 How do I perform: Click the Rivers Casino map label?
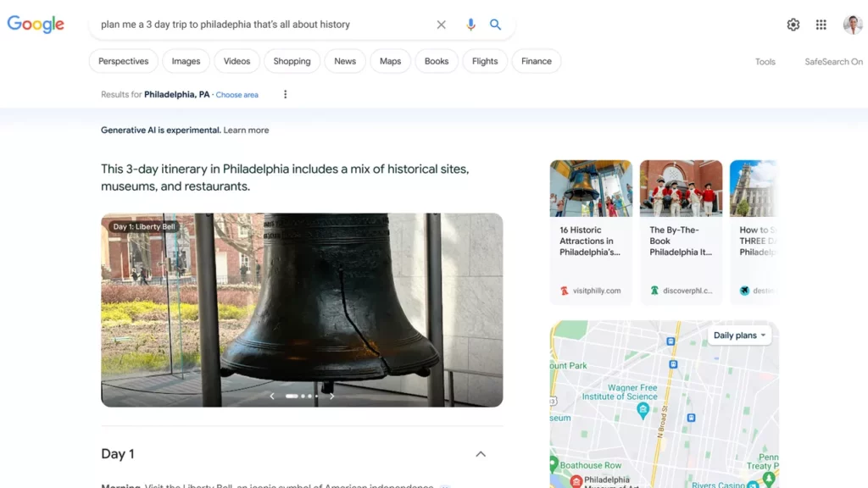[x=719, y=485]
